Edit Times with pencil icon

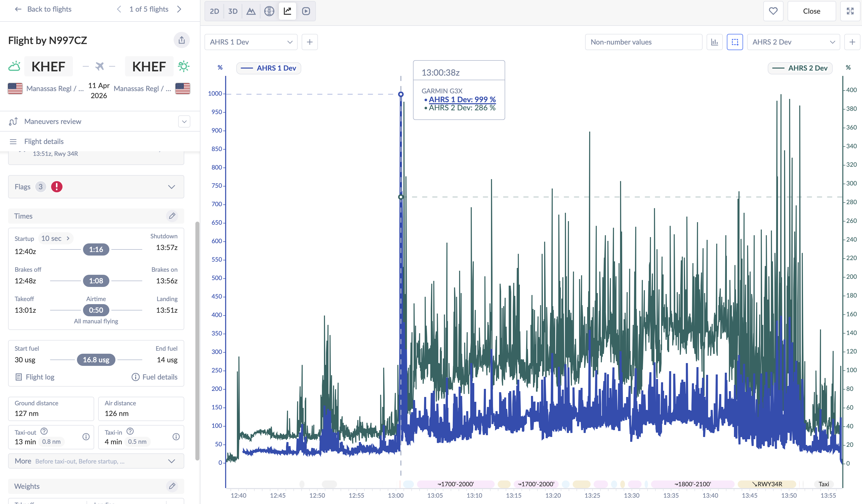(172, 216)
